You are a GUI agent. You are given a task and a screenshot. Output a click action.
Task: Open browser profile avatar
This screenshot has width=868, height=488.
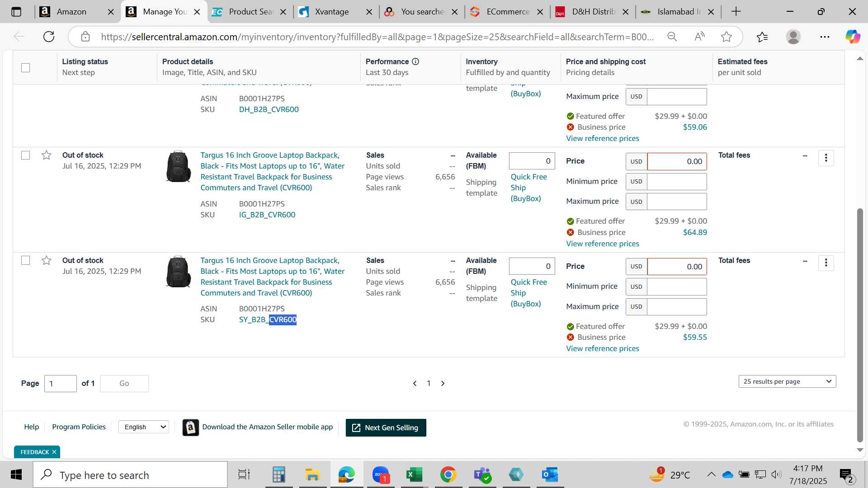pos(793,37)
